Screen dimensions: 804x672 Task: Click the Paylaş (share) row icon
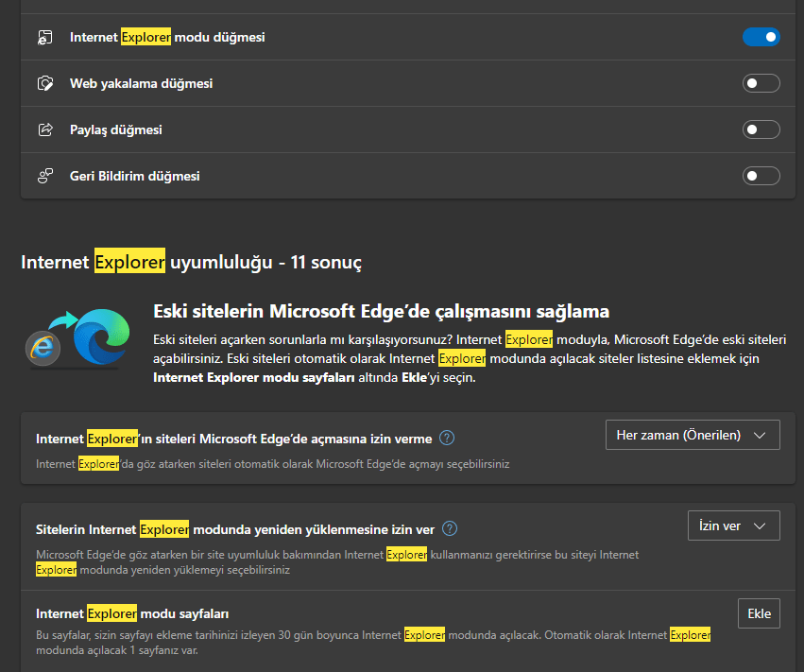[44, 129]
